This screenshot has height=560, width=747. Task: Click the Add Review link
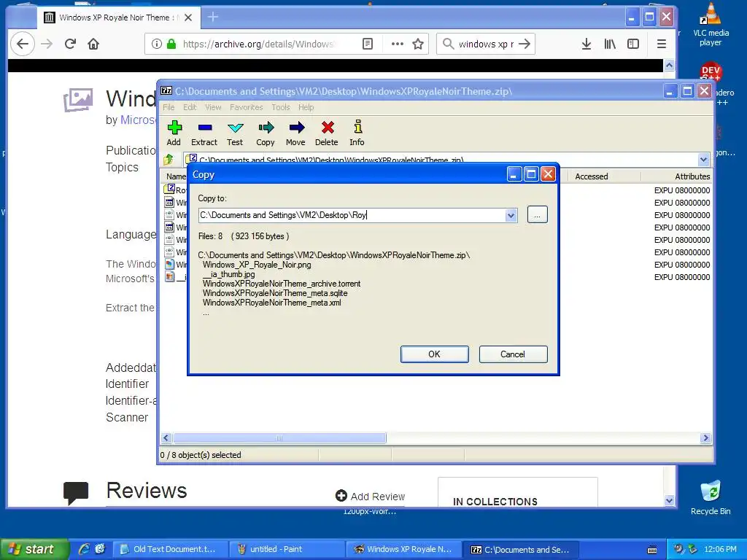(370, 496)
